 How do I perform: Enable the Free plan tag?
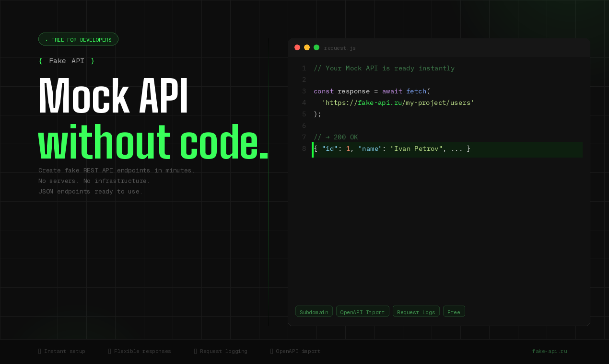(x=454, y=311)
